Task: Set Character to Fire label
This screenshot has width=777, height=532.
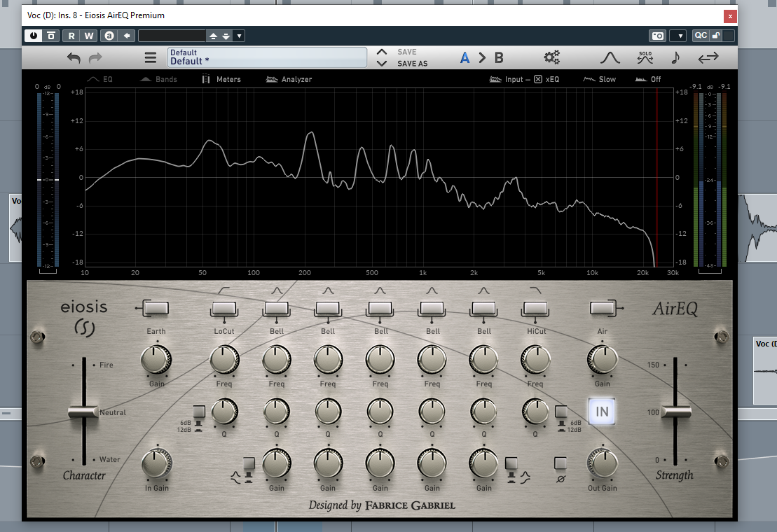Action: click(106, 365)
